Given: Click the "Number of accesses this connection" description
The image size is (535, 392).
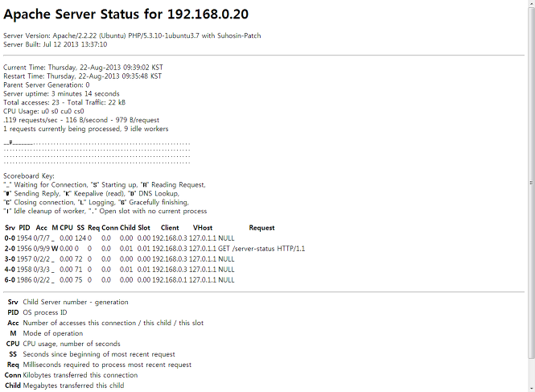Looking at the screenshot, I should coord(113,323).
